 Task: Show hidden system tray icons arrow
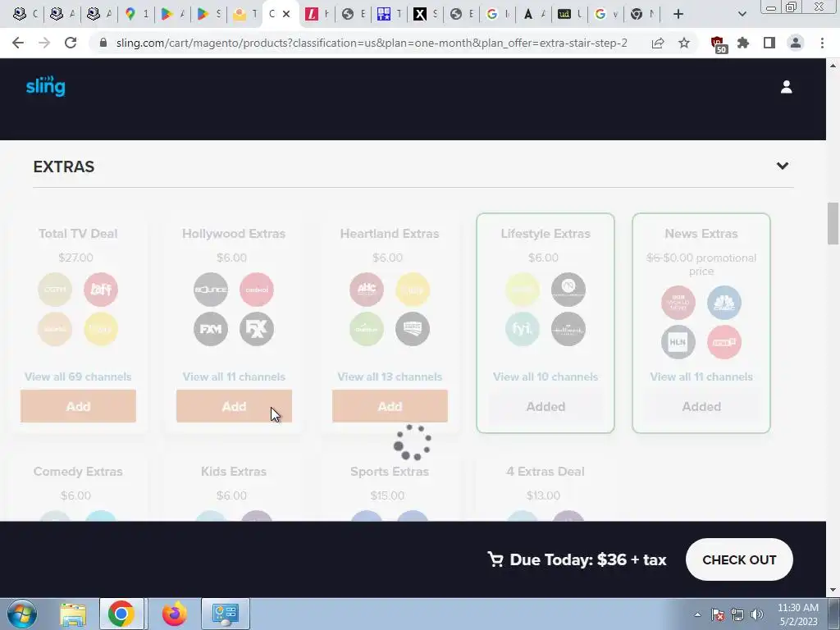(x=697, y=614)
